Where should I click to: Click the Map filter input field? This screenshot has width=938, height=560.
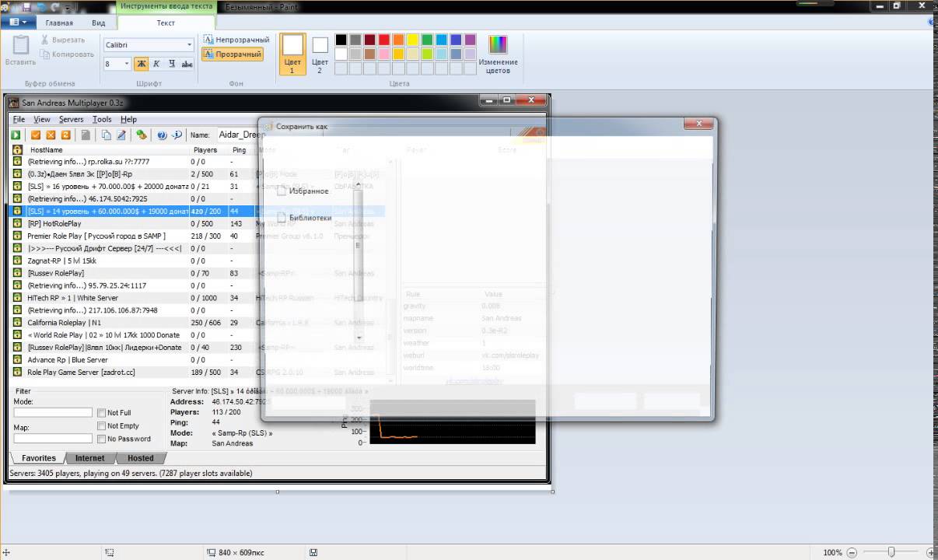point(53,439)
